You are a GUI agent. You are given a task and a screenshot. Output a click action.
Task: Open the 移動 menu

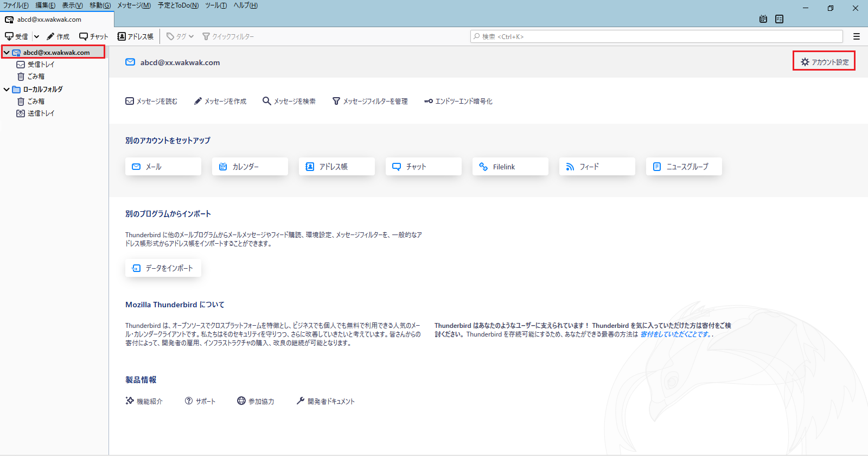(x=100, y=5)
